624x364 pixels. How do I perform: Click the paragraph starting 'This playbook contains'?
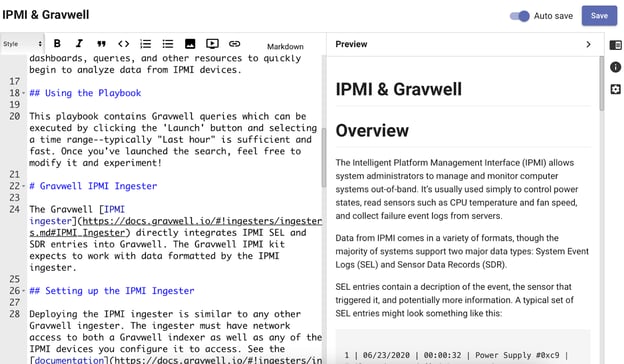point(173,140)
